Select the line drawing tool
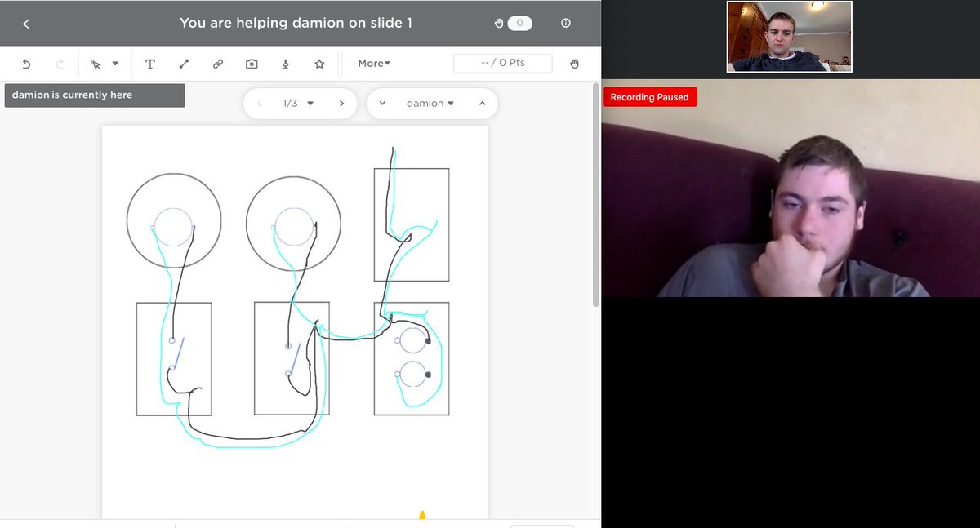Viewport: 980px width, 528px height. point(184,64)
